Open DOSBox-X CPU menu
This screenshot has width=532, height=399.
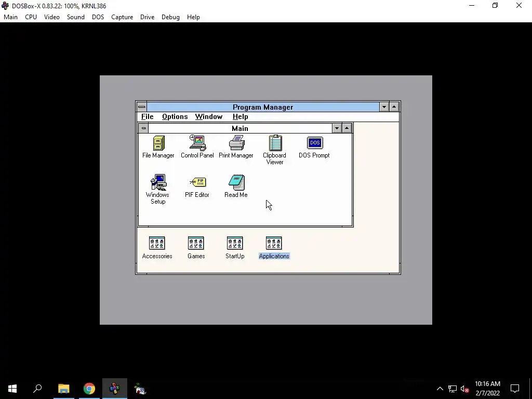(x=31, y=17)
